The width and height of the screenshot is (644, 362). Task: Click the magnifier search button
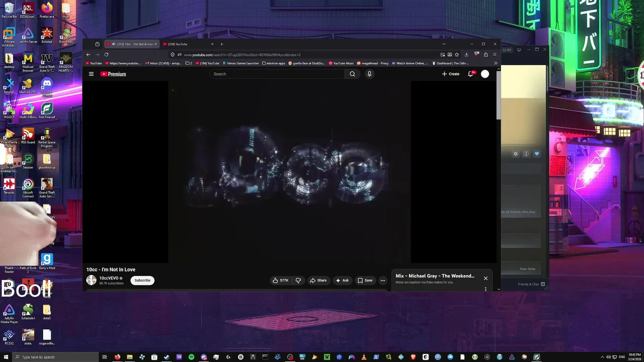tap(352, 74)
